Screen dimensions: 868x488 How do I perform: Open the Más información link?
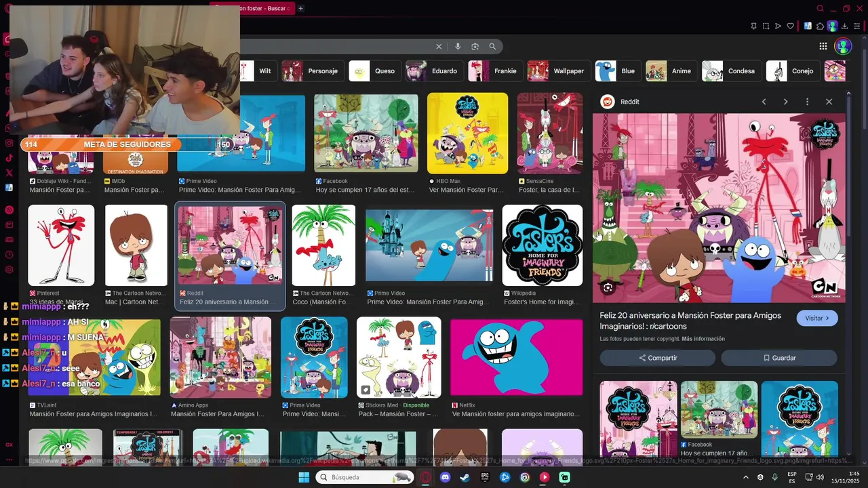point(703,339)
